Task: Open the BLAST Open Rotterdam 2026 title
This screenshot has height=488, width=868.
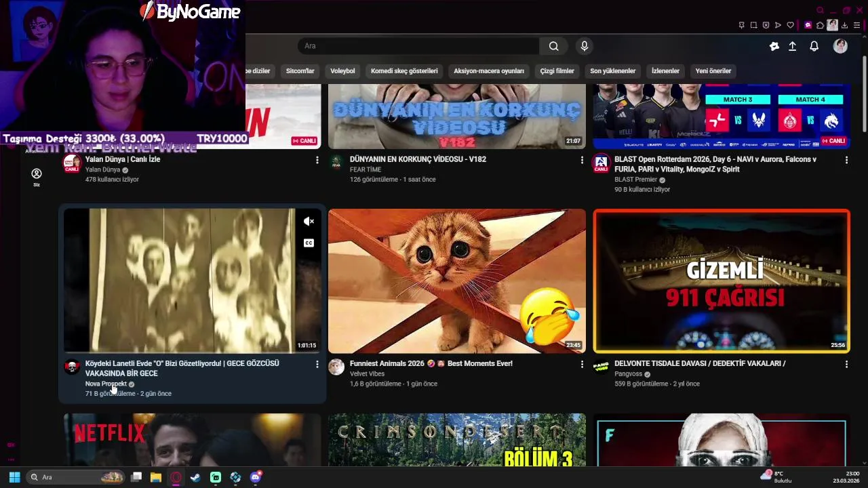Action: tap(715, 164)
